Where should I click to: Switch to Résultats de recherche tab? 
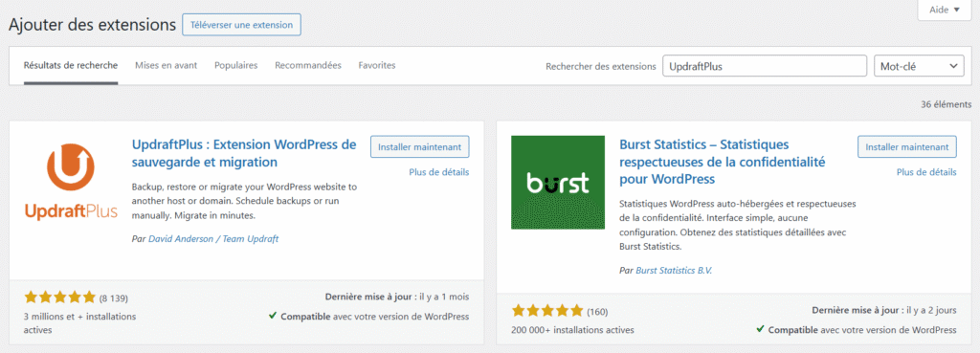click(71, 65)
